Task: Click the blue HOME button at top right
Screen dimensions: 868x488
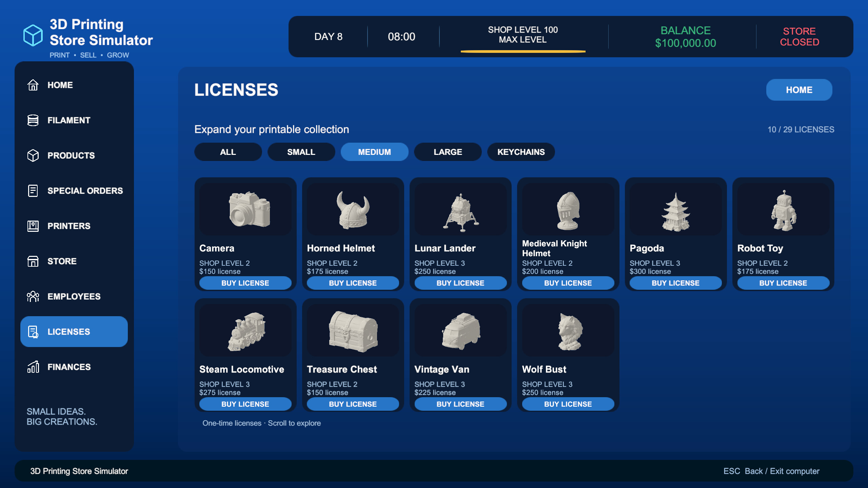Action: click(799, 90)
